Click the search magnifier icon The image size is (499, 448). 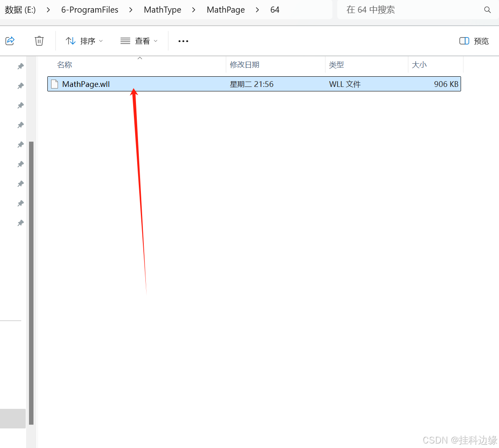click(x=487, y=10)
